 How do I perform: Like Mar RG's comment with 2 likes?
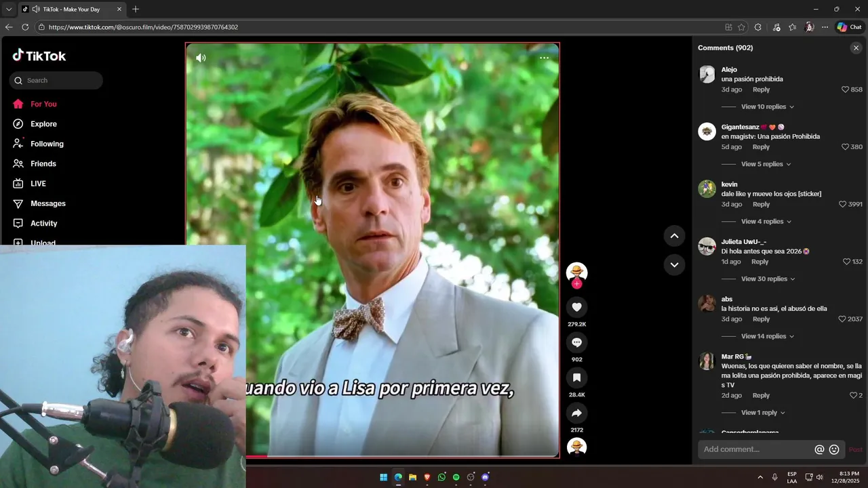tap(853, 395)
